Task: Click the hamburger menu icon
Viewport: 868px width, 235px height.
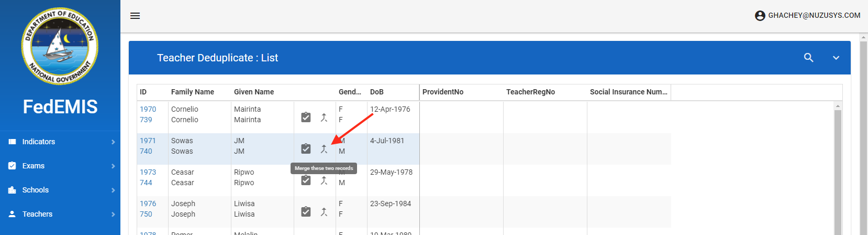Action: click(135, 16)
